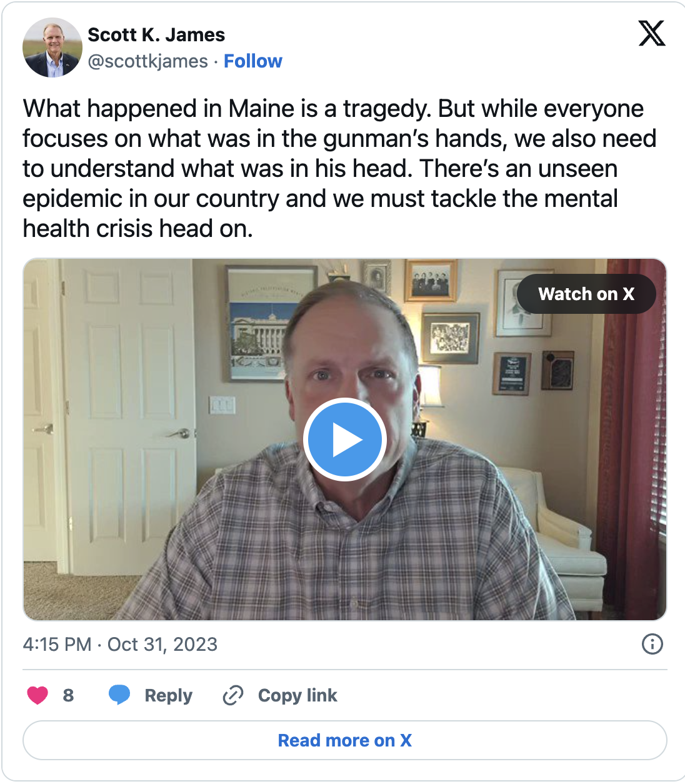Play the embedded video
Image resolution: width=685 pixels, height=784 pixels.
point(344,440)
